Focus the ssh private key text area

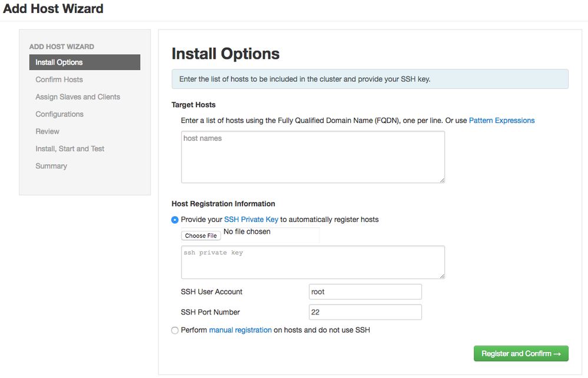(313, 262)
